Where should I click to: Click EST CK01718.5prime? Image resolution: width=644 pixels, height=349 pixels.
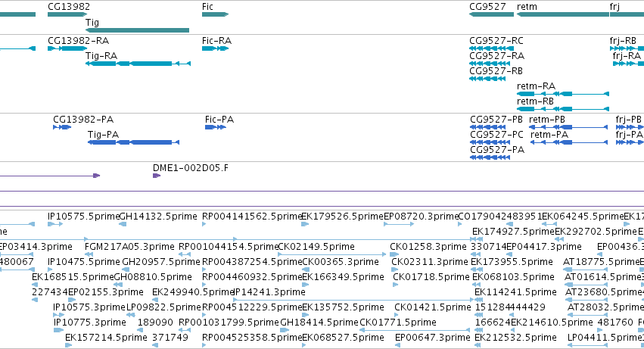pyautogui.click(x=431, y=278)
